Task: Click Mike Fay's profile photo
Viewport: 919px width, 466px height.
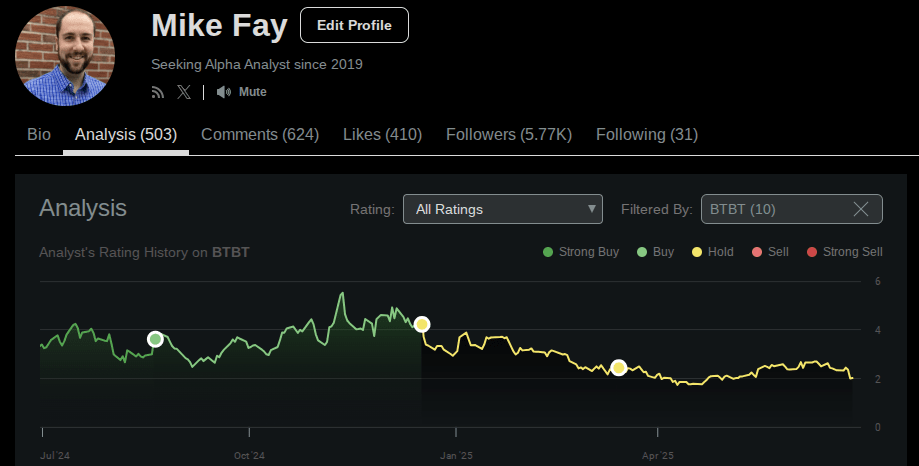Action: coord(66,56)
